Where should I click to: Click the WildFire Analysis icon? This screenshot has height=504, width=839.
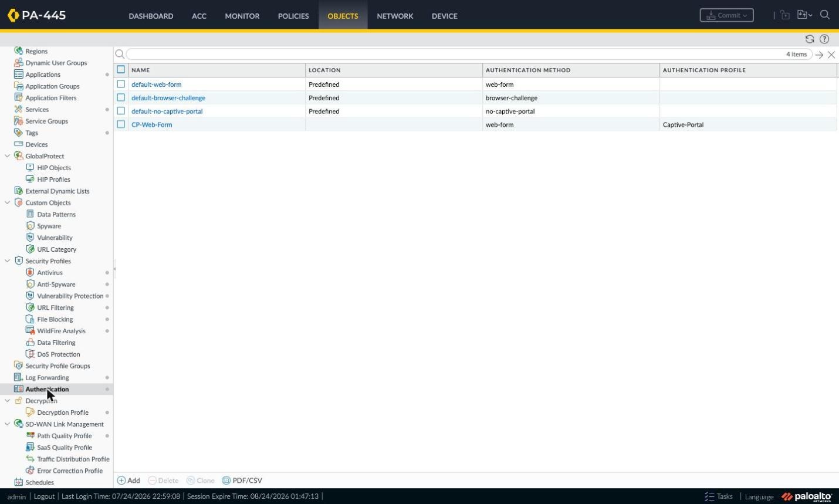[30, 331]
